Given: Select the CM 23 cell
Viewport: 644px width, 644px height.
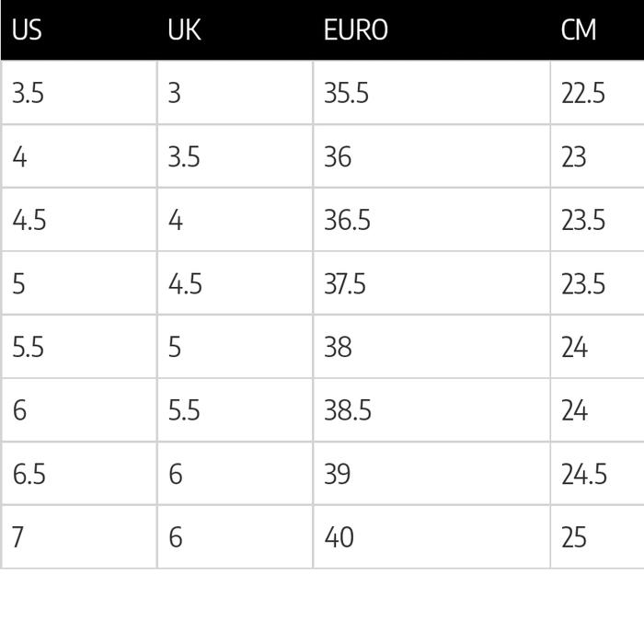Looking at the screenshot, I should pos(574,157).
